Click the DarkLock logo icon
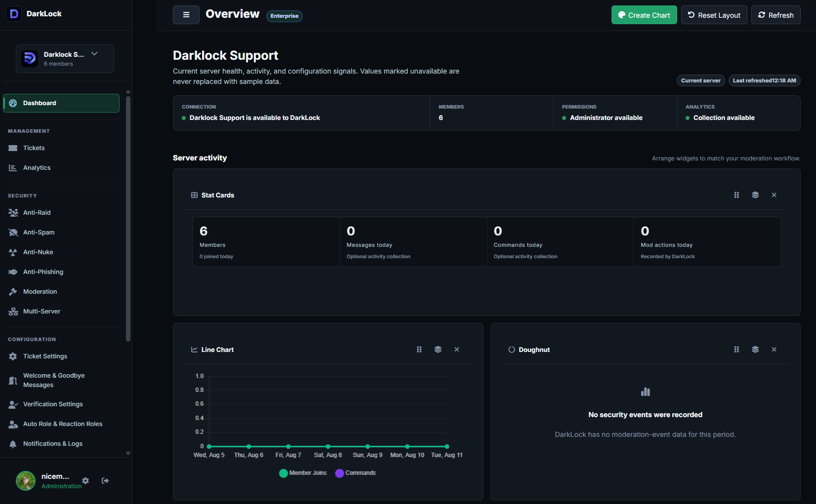The image size is (816, 504). (x=14, y=14)
